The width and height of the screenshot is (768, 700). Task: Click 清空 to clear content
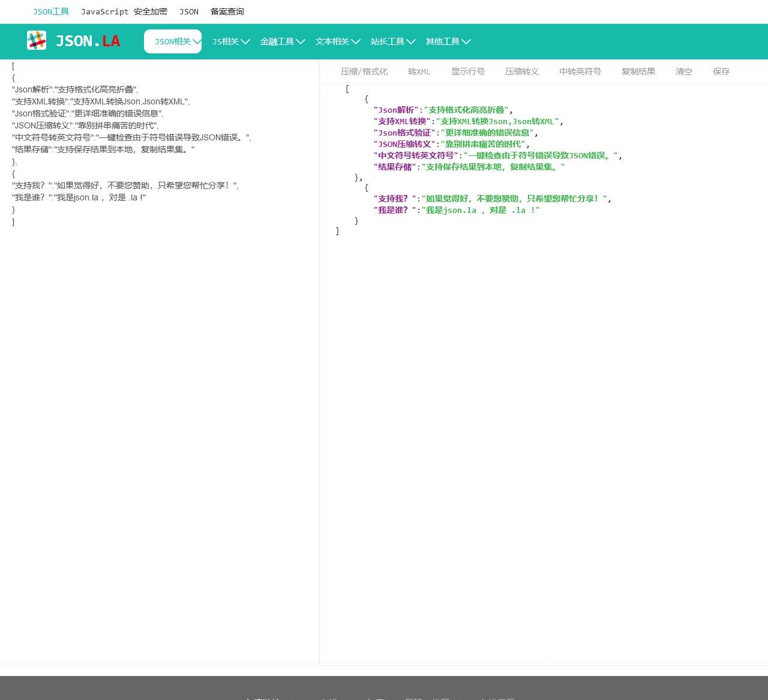pos(684,71)
